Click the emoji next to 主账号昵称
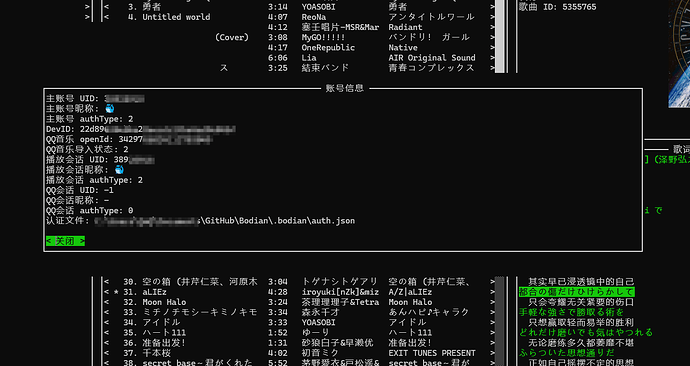The width and height of the screenshot is (690, 366). click(x=110, y=109)
